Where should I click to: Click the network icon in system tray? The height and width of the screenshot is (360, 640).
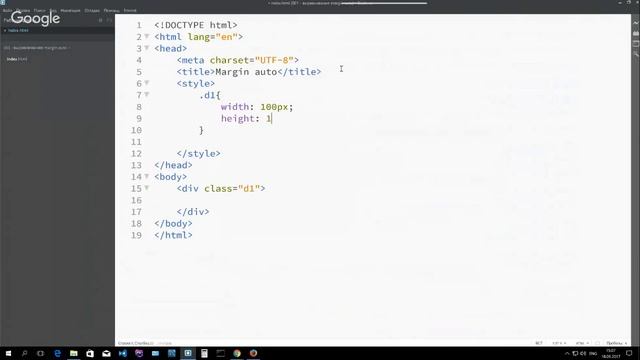(x=575, y=353)
